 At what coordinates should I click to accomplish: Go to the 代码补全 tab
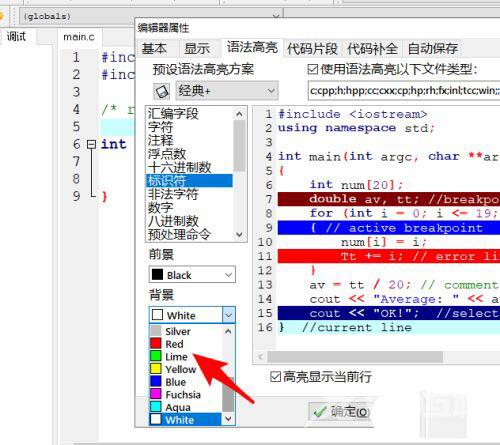[x=372, y=49]
